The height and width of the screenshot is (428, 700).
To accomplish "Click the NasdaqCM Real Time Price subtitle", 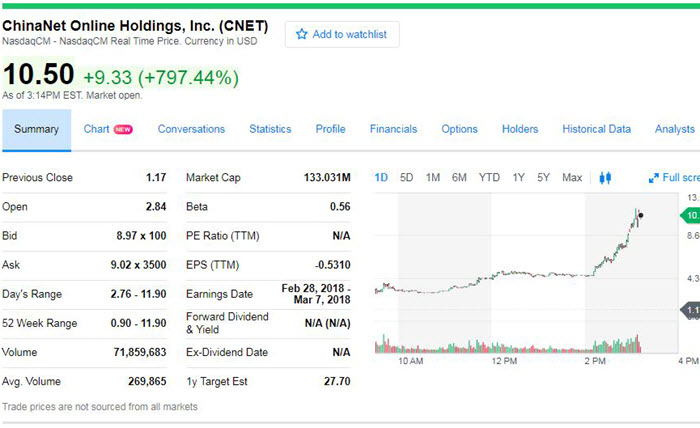I will (x=129, y=41).
